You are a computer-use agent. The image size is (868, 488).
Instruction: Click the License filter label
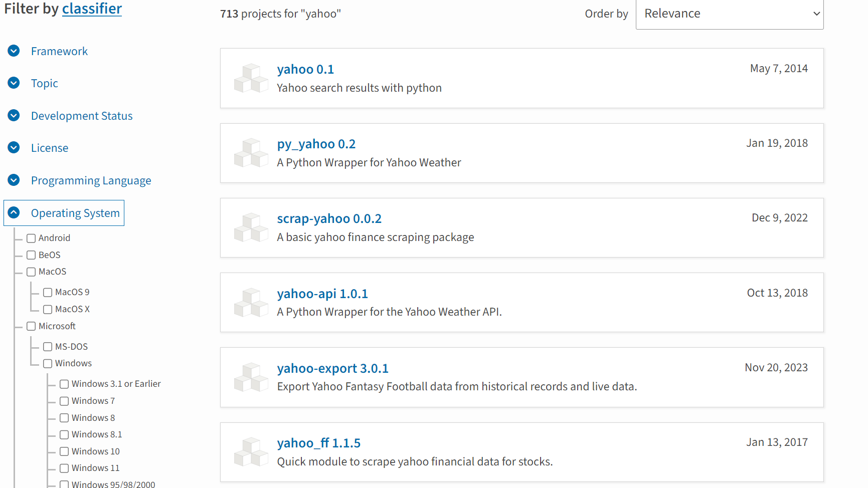[50, 148]
